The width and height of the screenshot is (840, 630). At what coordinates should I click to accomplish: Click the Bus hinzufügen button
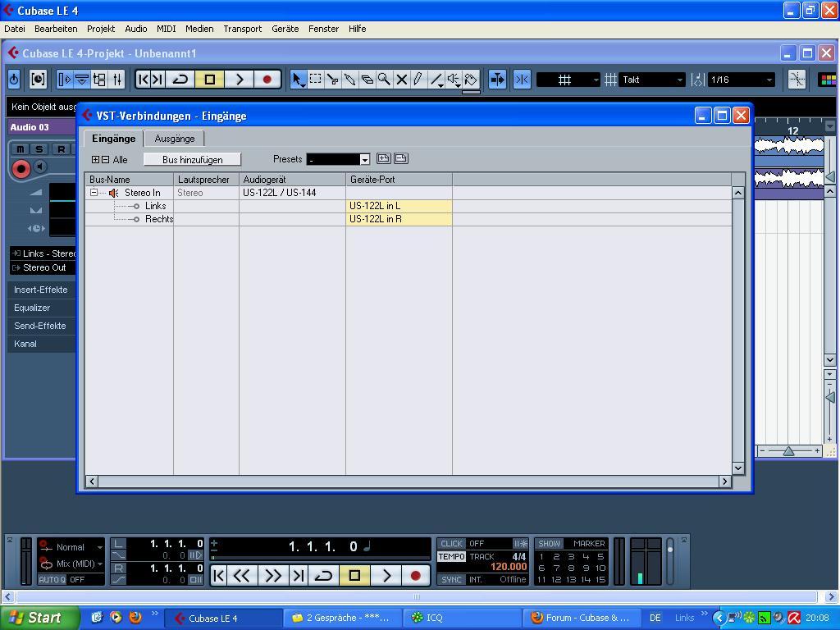(192, 160)
